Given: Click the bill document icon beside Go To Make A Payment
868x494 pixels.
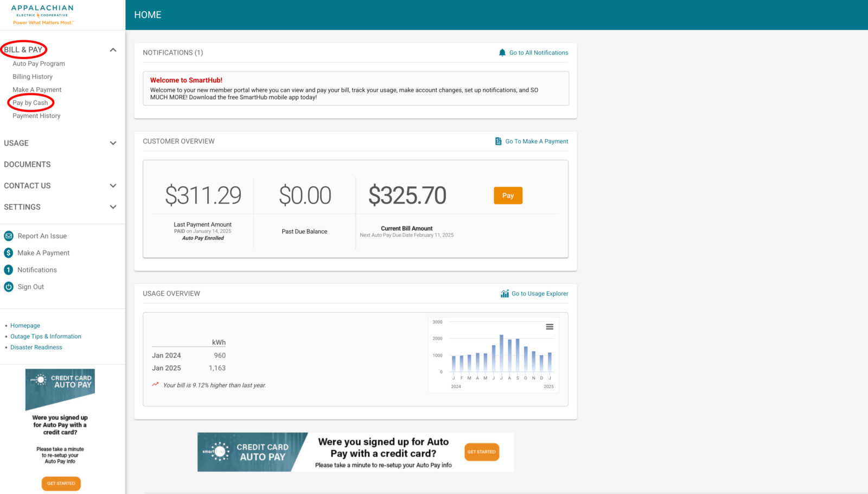Looking at the screenshot, I should pos(498,141).
